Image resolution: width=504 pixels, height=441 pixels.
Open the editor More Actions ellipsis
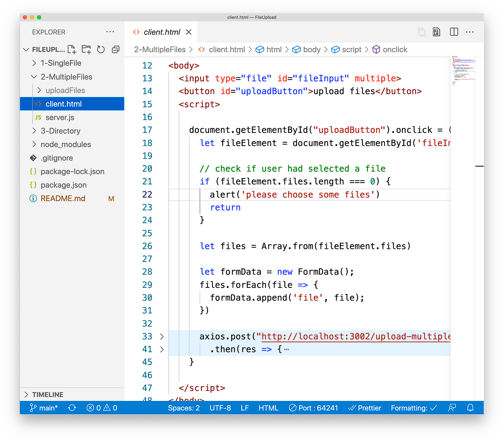(x=470, y=32)
